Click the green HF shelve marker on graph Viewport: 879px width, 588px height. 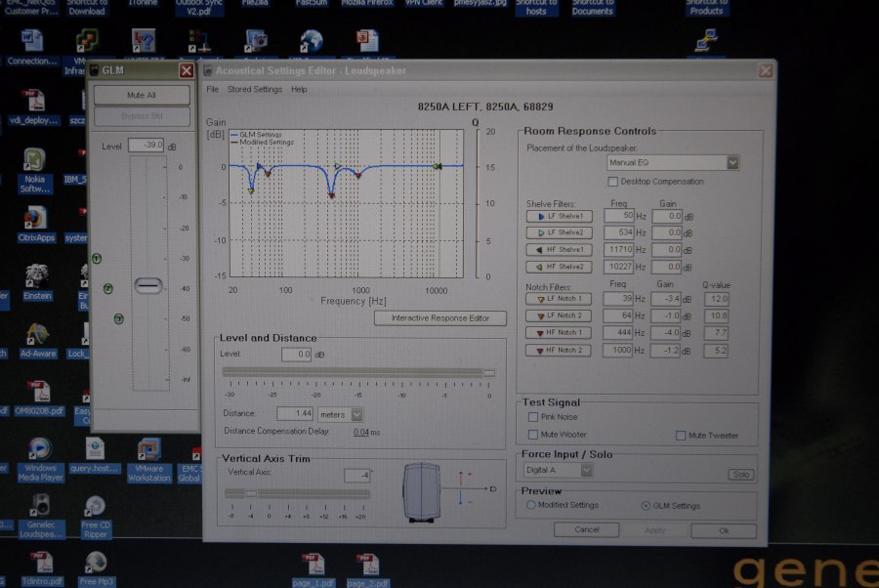coord(438,166)
